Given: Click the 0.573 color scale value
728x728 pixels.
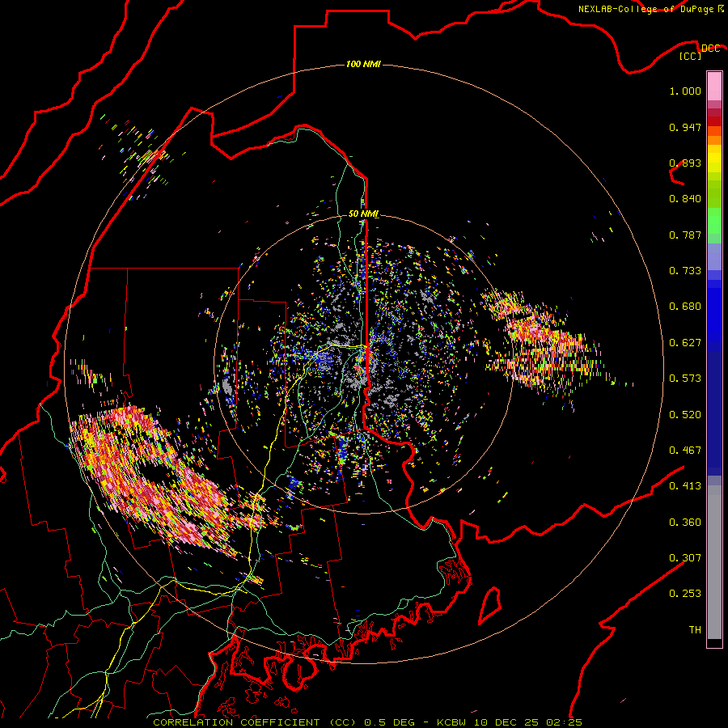Looking at the screenshot, I should (x=685, y=379).
